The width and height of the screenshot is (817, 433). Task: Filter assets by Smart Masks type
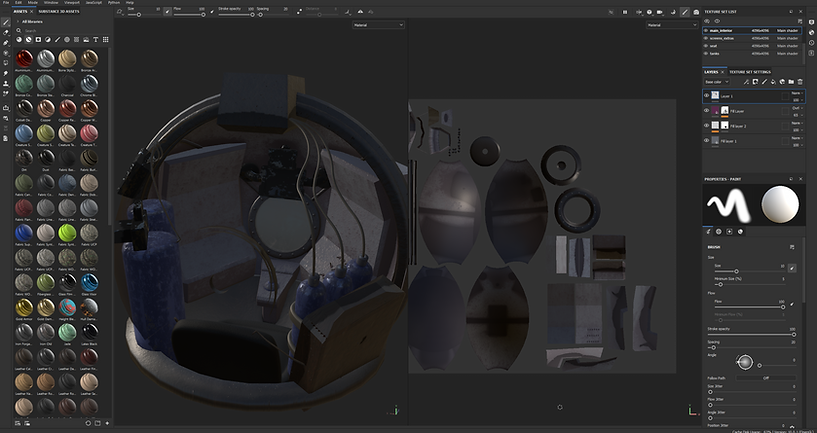click(38, 40)
